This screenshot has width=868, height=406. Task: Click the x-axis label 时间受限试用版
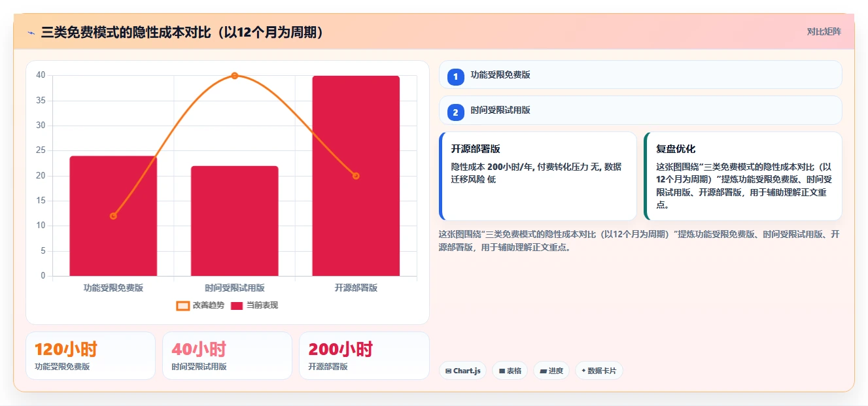point(235,288)
